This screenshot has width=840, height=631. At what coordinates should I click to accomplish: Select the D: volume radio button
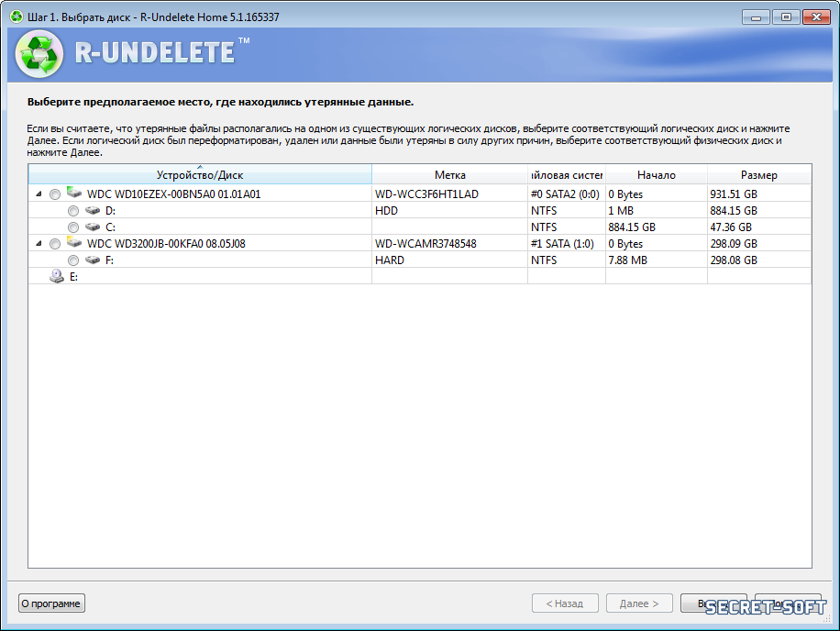[73, 211]
